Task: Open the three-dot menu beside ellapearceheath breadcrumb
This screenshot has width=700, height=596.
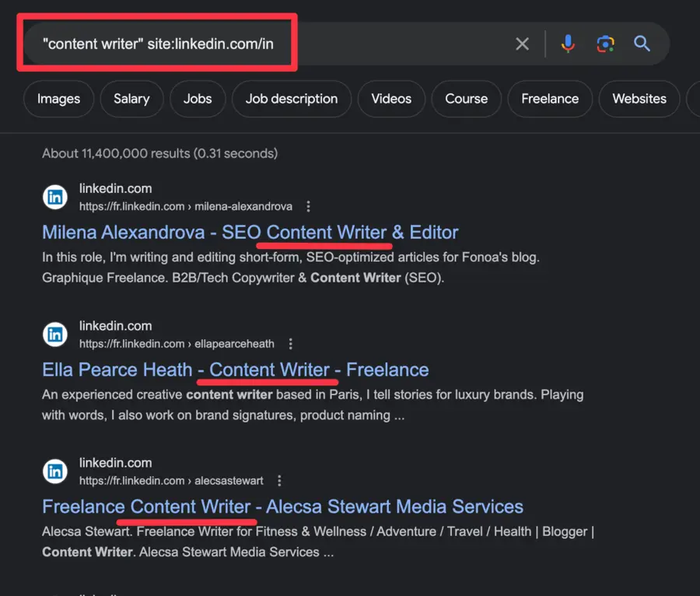Action: (290, 343)
